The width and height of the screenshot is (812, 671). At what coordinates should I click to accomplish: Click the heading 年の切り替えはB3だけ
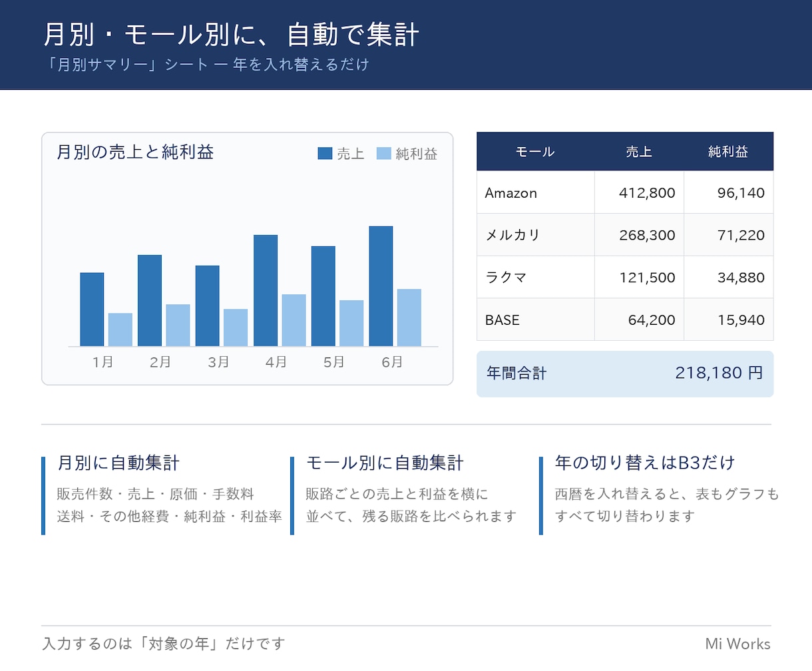(x=645, y=463)
